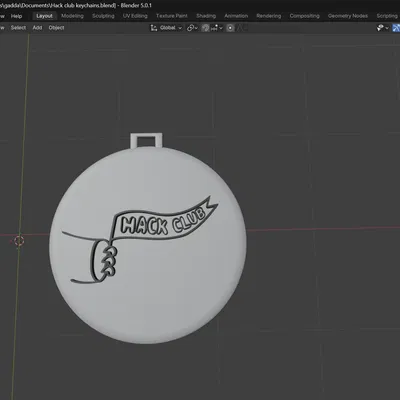The height and width of the screenshot is (400, 400).
Task: Open the Compositing workspace tab
Action: pyautogui.click(x=304, y=16)
